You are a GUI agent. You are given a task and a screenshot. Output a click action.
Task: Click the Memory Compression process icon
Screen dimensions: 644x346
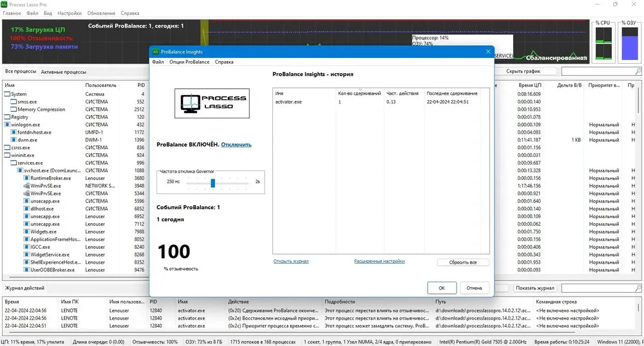[14, 109]
